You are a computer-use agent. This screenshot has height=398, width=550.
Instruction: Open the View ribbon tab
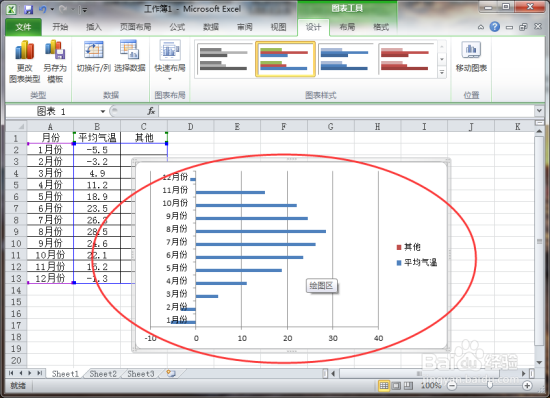279,27
